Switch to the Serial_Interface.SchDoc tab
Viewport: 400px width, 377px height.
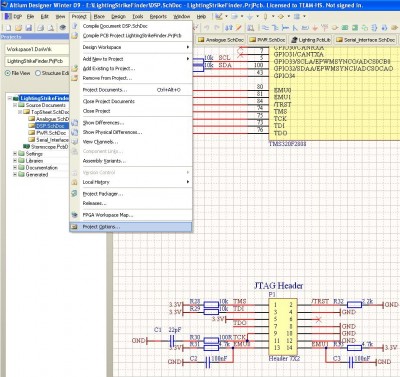(x=365, y=40)
